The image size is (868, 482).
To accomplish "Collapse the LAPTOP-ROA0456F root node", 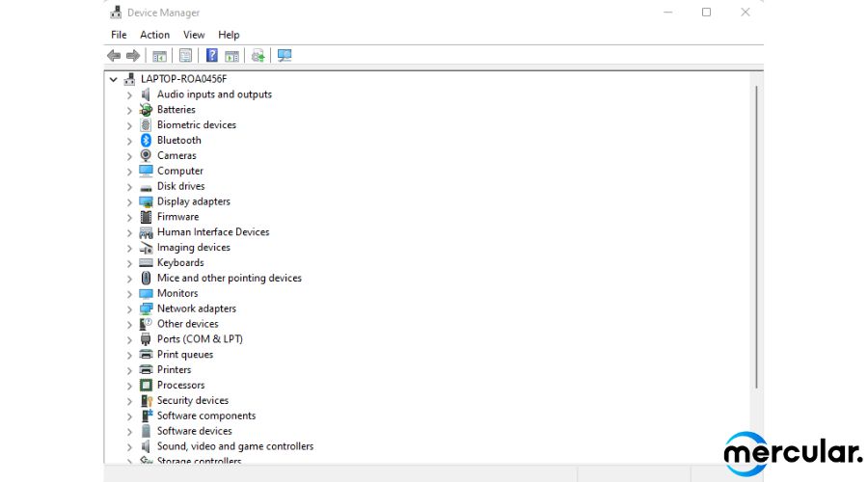I will (x=114, y=80).
